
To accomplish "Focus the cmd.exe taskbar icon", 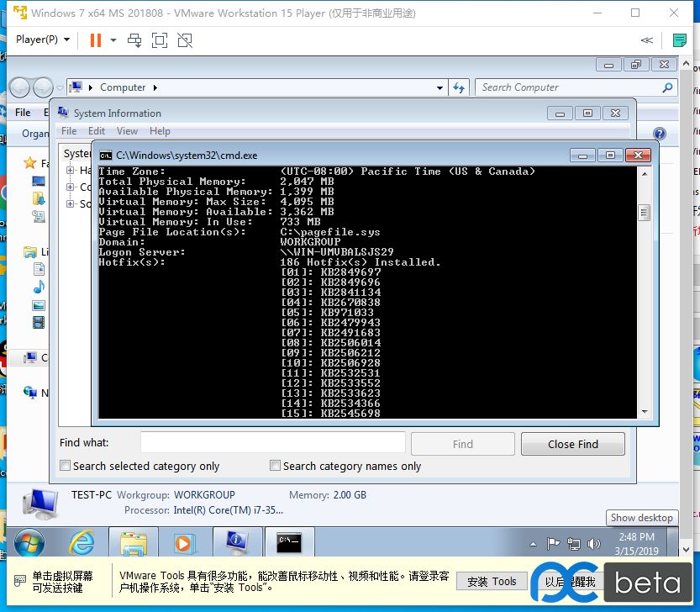I will 290,543.
